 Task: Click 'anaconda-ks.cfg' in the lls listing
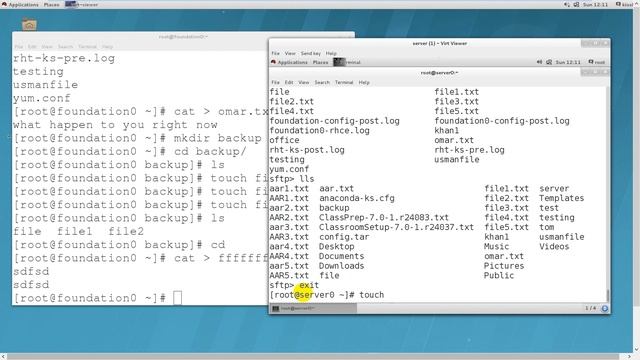click(357, 198)
